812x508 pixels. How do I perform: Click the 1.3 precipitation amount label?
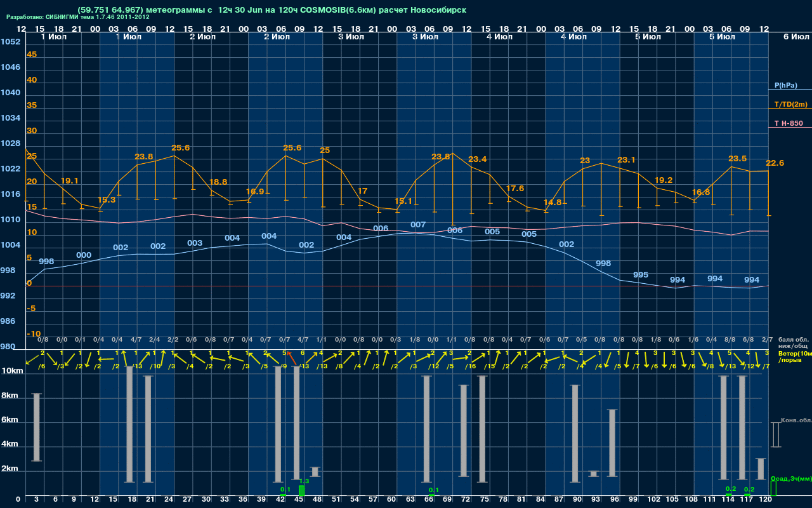[x=304, y=481]
